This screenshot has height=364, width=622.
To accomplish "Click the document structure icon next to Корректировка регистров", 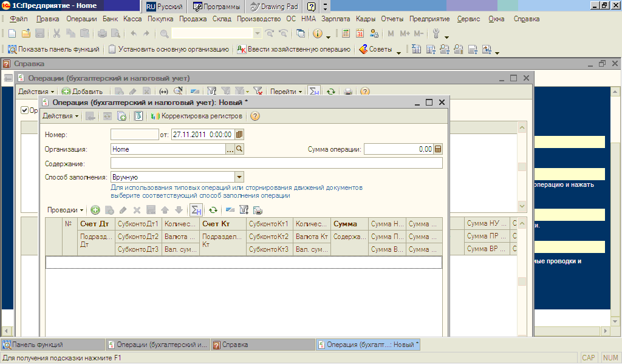I will point(138,116).
